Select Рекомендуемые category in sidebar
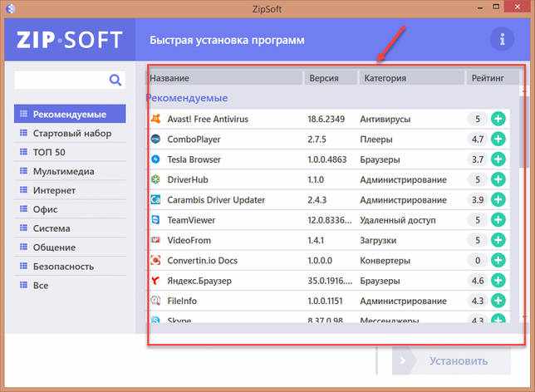Viewport: 535px width, 392px height. (70, 114)
